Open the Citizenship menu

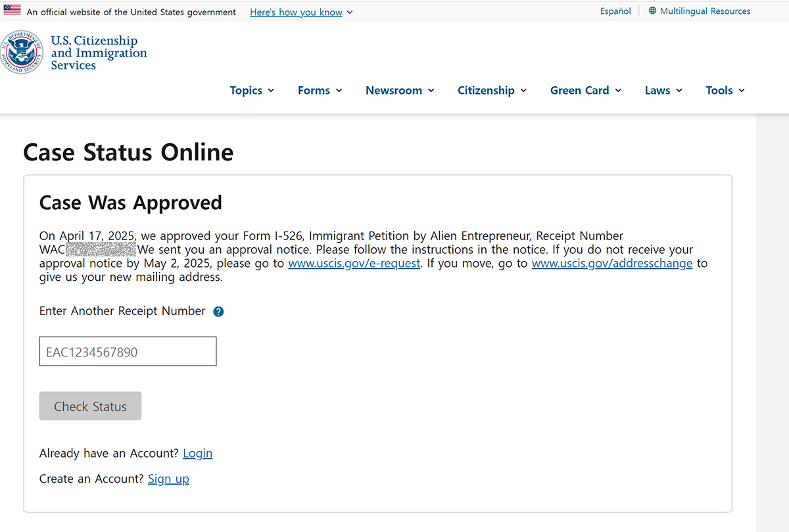[x=492, y=91]
